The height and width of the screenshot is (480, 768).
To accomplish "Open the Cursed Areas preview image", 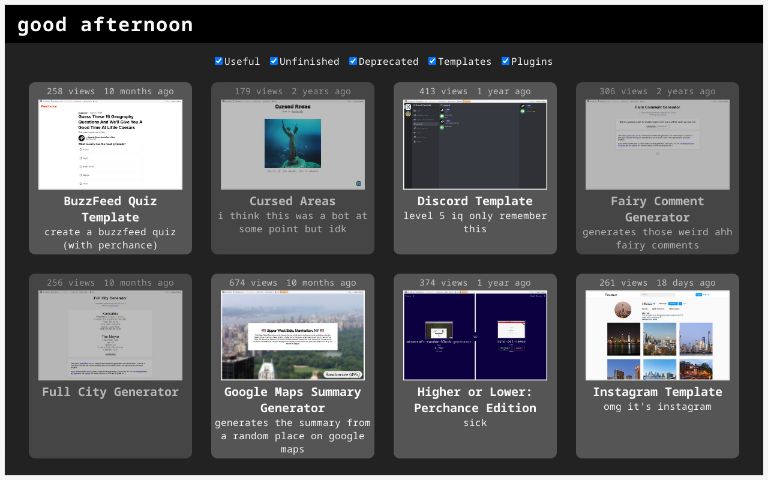I will (292, 144).
